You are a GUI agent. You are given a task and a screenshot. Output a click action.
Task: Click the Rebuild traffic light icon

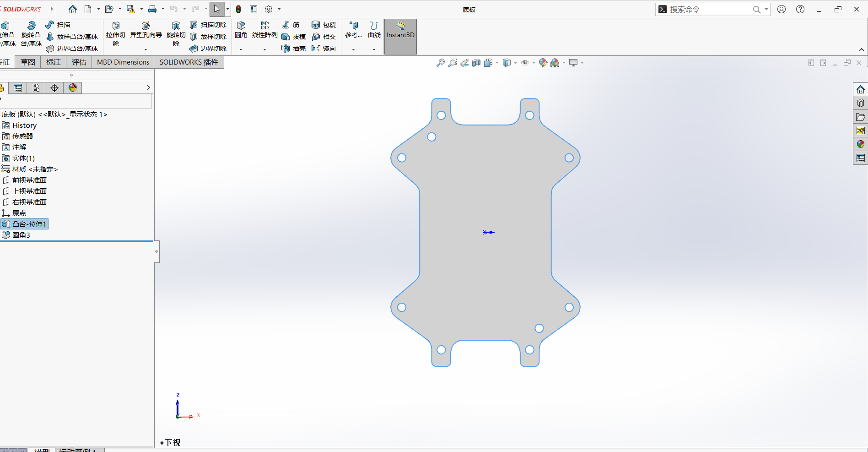click(238, 9)
